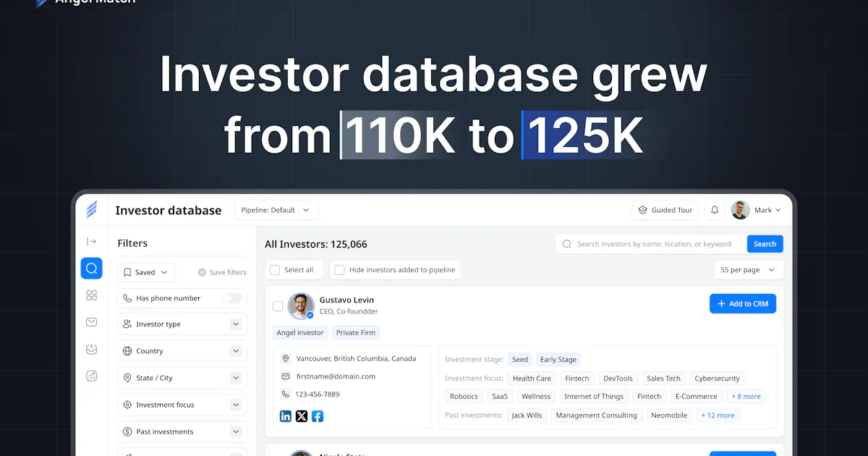
Task: Click Gustavo Levin's profile photo
Action: click(301, 306)
